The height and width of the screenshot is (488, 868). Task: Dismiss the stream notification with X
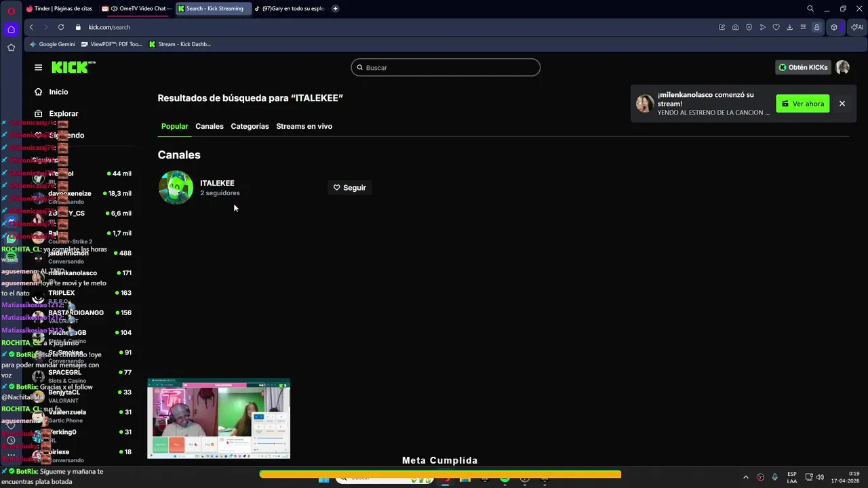point(842,104)
